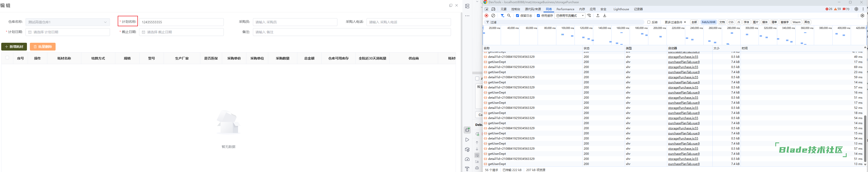The image size is (868, 172).
Task: Import HAR file upload icon
Action: [x=598, y=16]
